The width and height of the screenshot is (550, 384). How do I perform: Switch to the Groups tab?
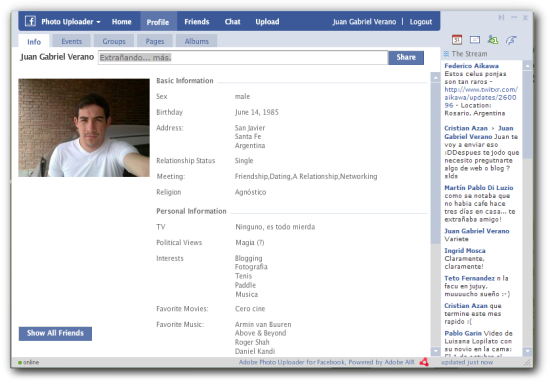coord(114,41)
